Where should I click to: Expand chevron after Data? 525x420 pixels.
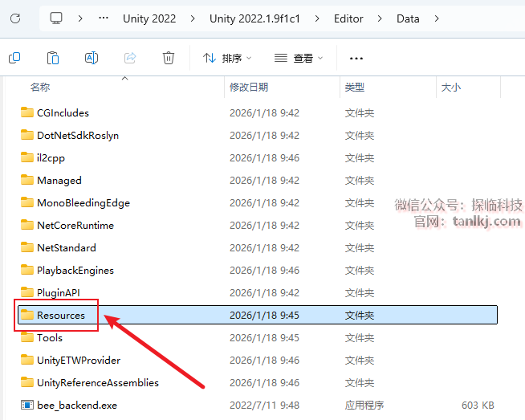[x=436, y=18]
